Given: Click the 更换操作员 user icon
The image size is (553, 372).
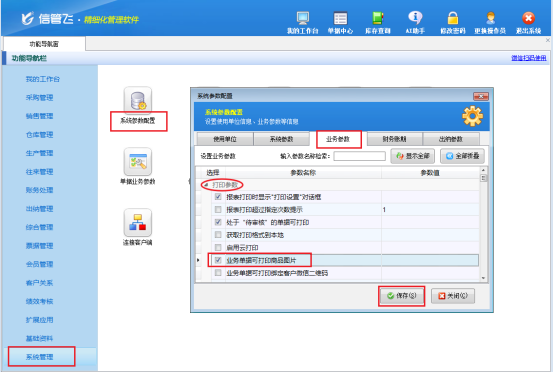Looking at the screenshot, I should coord(490,23).
